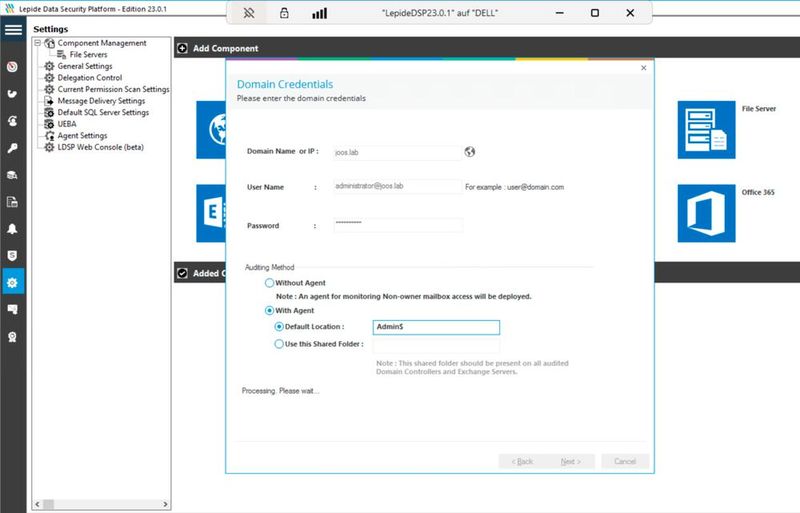Click the Next button in the dialog

point(570,461)
